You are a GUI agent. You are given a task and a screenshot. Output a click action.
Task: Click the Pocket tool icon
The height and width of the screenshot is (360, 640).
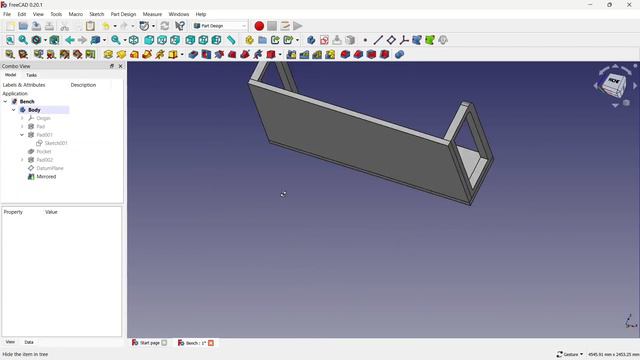pyautogui.click(x=193, y=54)
